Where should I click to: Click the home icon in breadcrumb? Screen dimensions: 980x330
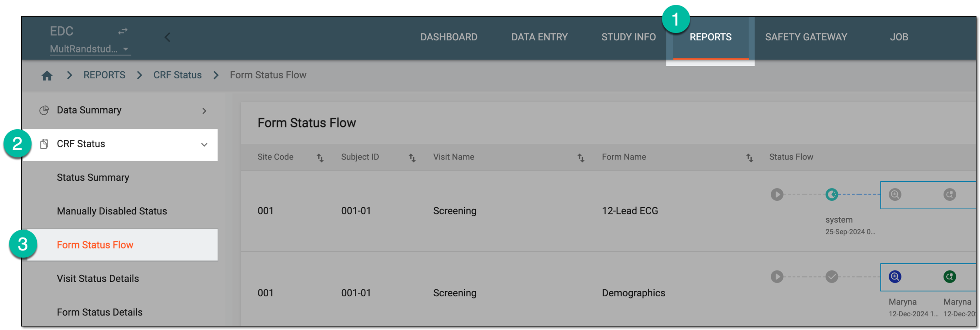[x=47, y=75]
